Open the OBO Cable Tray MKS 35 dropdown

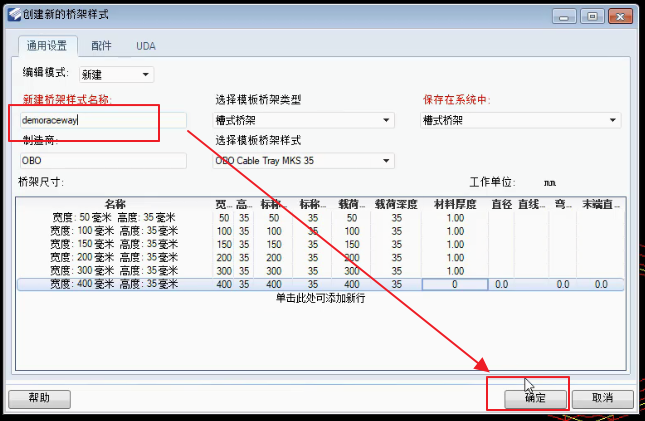tap(304, 160)
